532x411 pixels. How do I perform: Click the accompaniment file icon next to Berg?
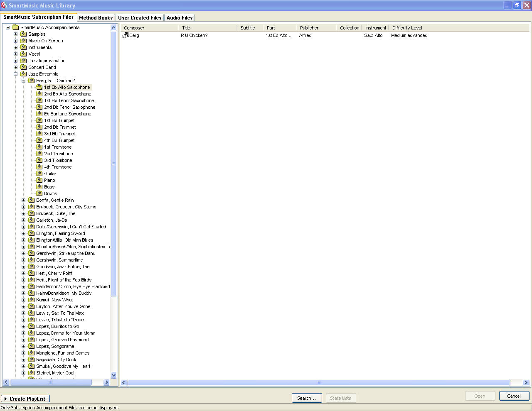click(126, 35)
